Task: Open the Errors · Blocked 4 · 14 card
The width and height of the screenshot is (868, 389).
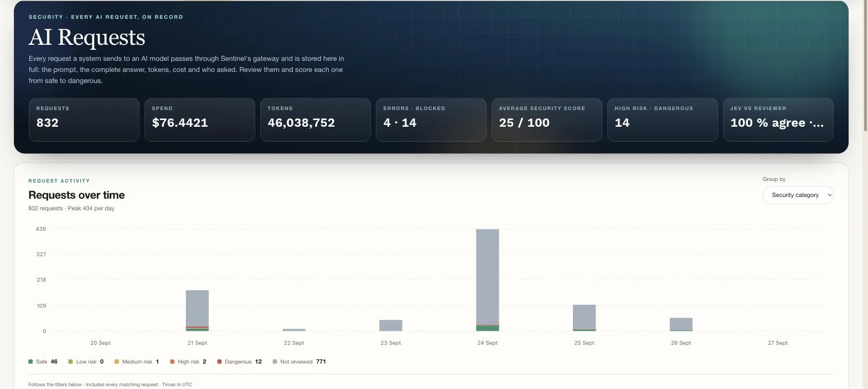Action: click(431, 120)
